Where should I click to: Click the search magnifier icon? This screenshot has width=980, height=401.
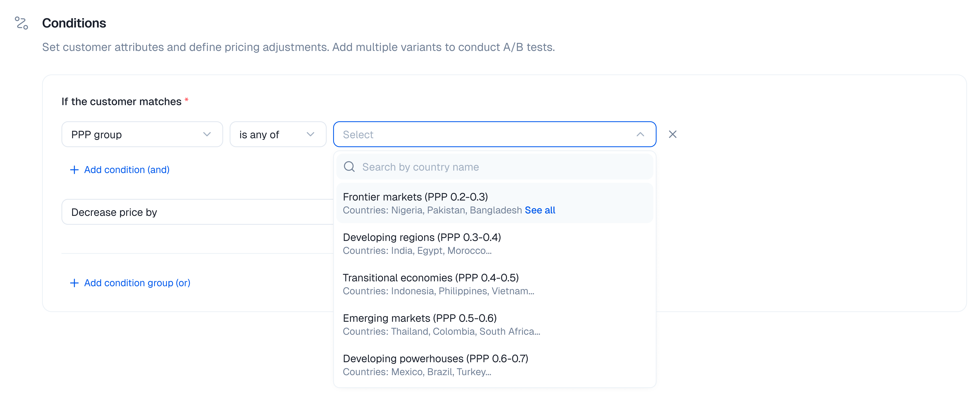click(349, 167)
